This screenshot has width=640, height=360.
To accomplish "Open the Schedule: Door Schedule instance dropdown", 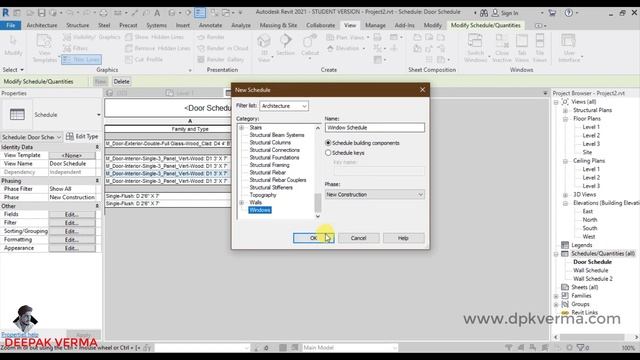I will click(31, 137).
